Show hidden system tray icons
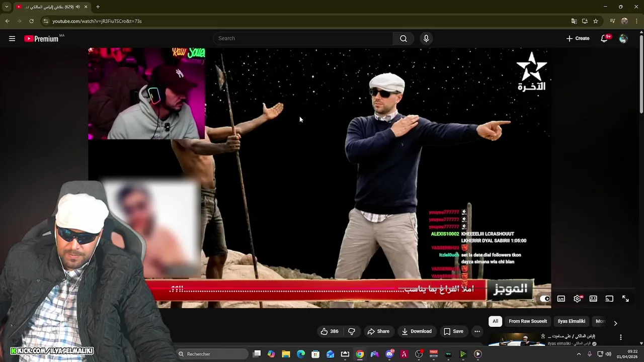 tap(579, 354)
